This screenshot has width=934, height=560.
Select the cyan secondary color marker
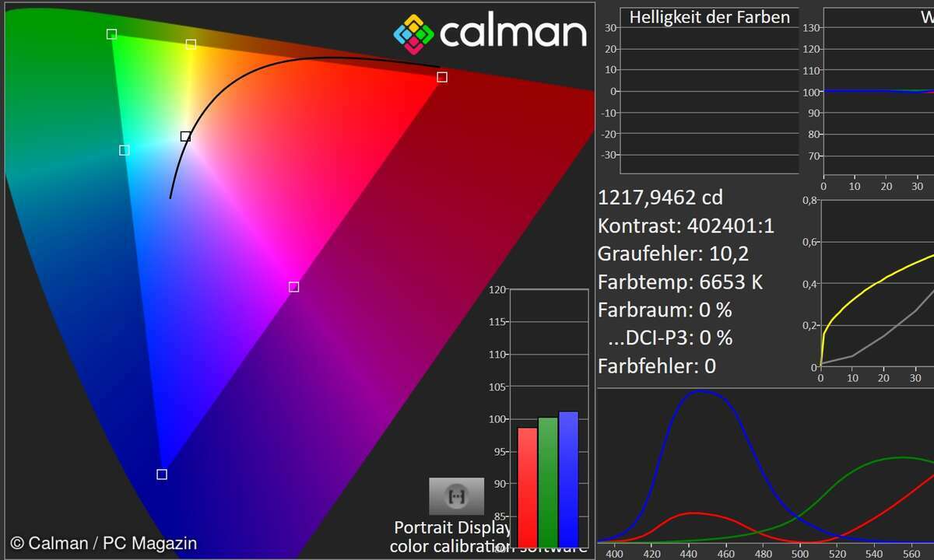(124, 150)
